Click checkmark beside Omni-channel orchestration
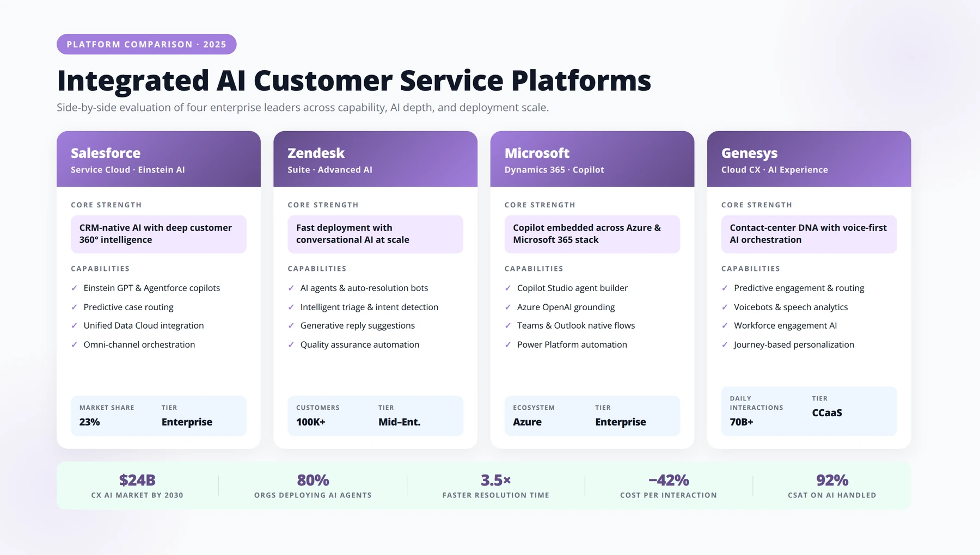Viewport: 980px width, 555px height. click(x=74, y=344)
